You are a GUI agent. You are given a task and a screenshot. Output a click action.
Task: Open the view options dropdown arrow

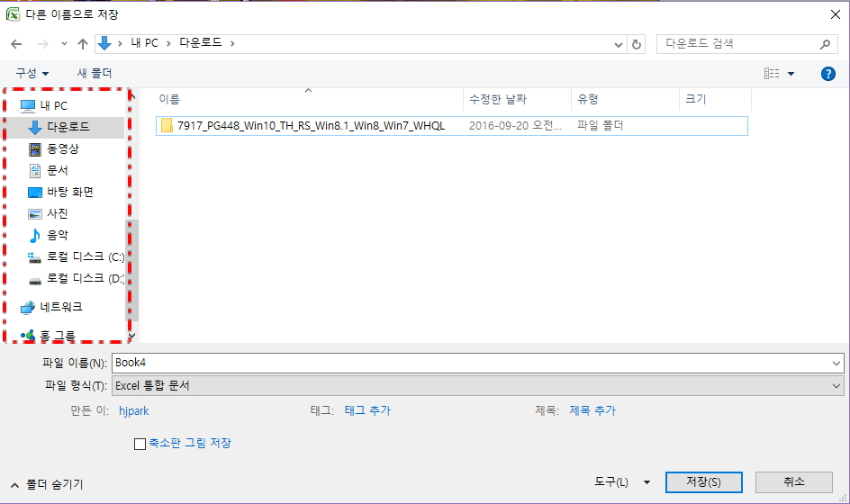coord(791,74)
